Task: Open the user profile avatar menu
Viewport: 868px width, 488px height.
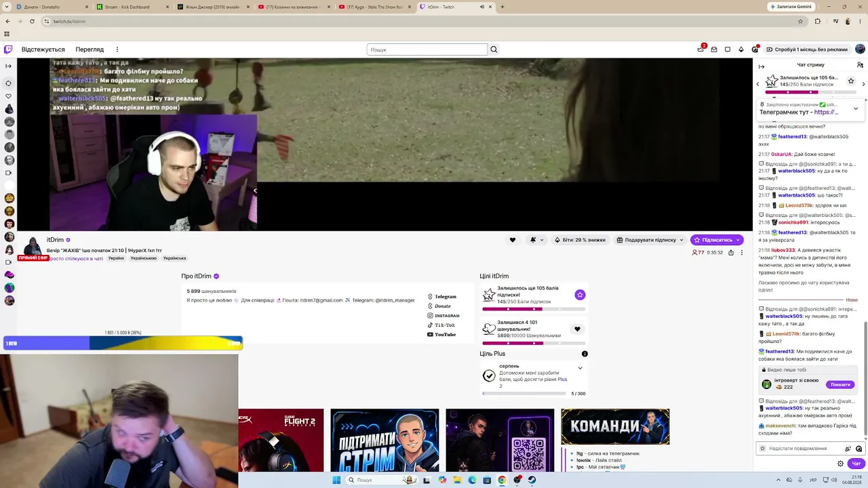Action: click(x=860, y=49)
